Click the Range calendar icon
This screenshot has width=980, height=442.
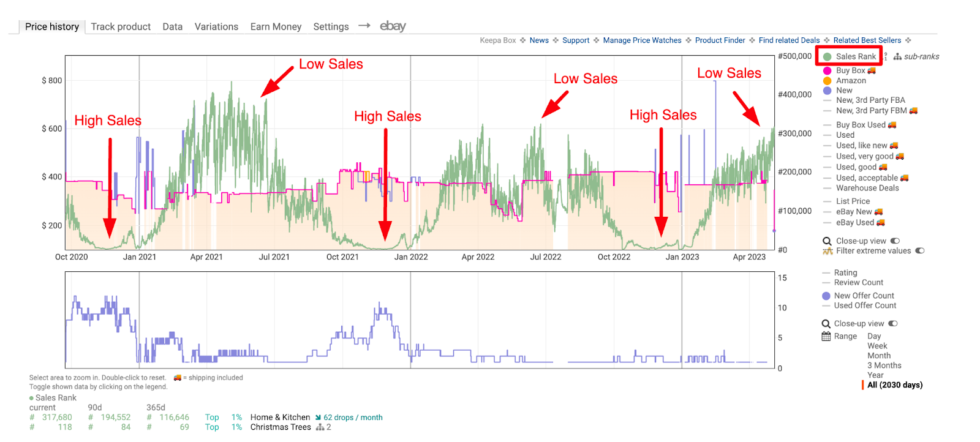826,336
